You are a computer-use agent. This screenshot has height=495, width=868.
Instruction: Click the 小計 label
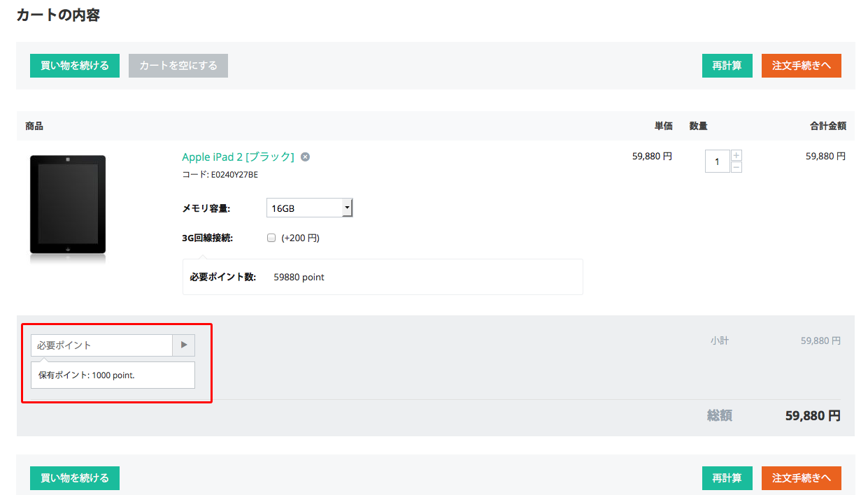point(720,341)
